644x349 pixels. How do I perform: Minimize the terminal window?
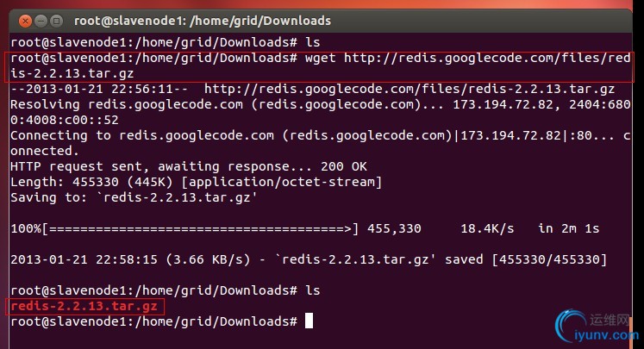pos(41,21)
